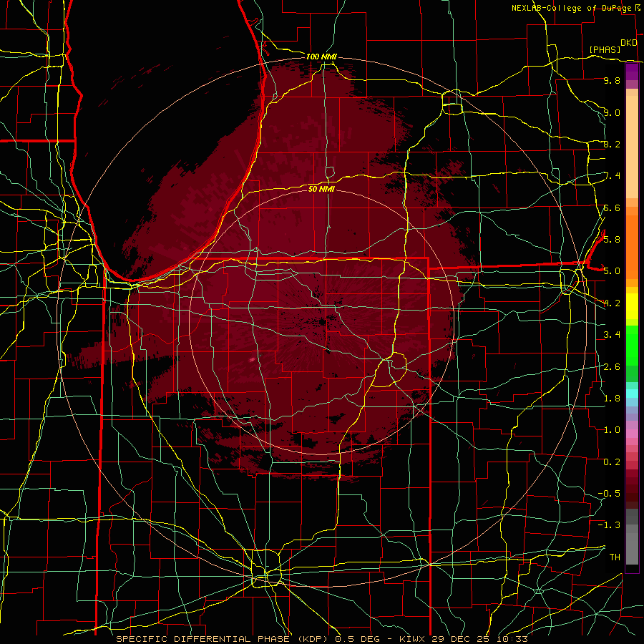Click the 8.2 legend value
The width and height of the screenshot is (644, 644).
[x=612, y=144]
